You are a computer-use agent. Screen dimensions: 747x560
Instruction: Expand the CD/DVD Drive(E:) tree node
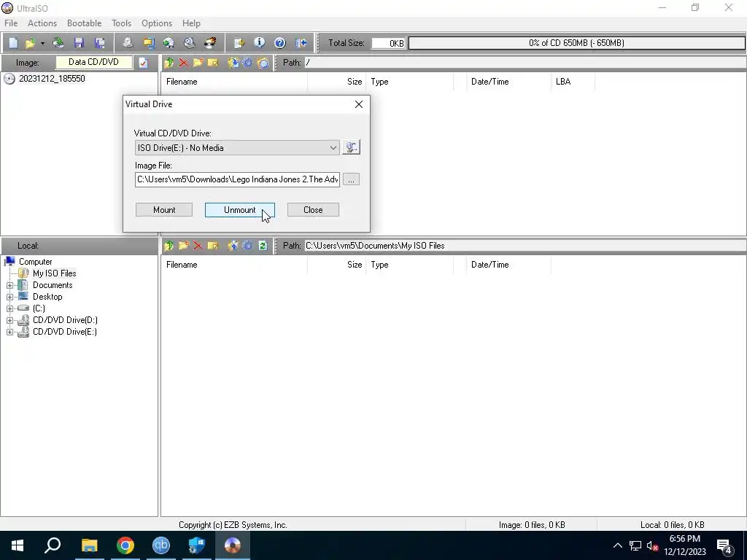tap(9, 332)
